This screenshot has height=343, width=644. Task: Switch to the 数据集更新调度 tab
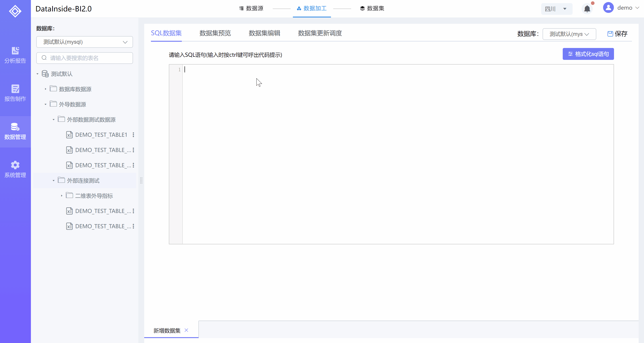click(x=320, y=33)
